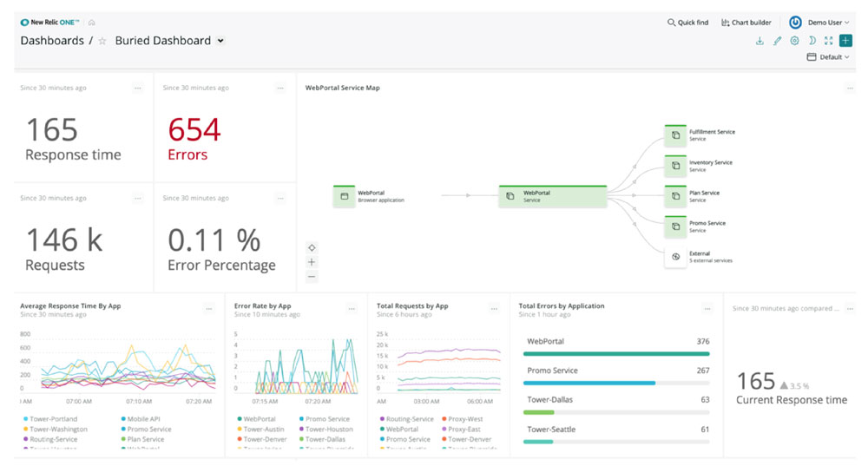Edit the dashboard with the pencil icon
Screen dimensions: 868x466
[x=777, y=41]
